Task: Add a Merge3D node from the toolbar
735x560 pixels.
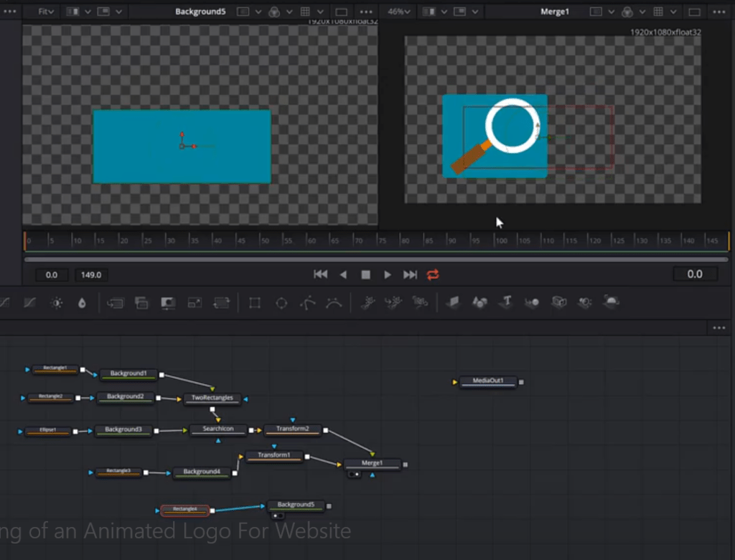Action: [x=531, y=303]
